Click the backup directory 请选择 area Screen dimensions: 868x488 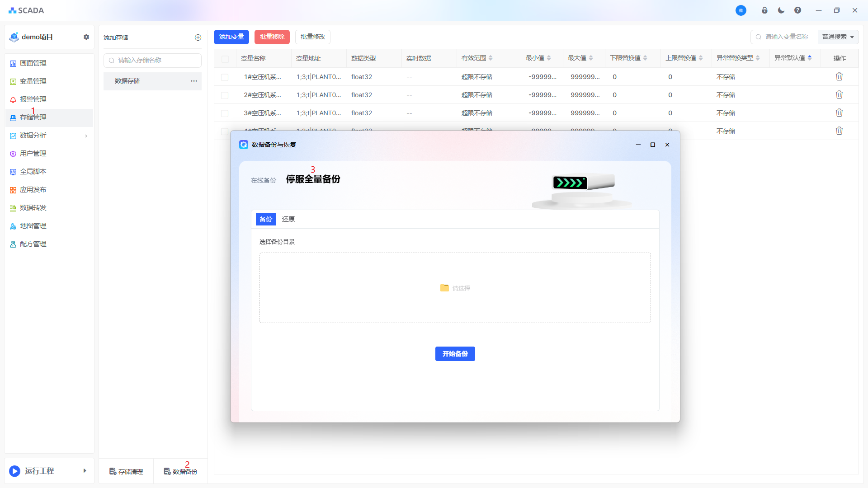pyautogui.click(x=455, y=288)
